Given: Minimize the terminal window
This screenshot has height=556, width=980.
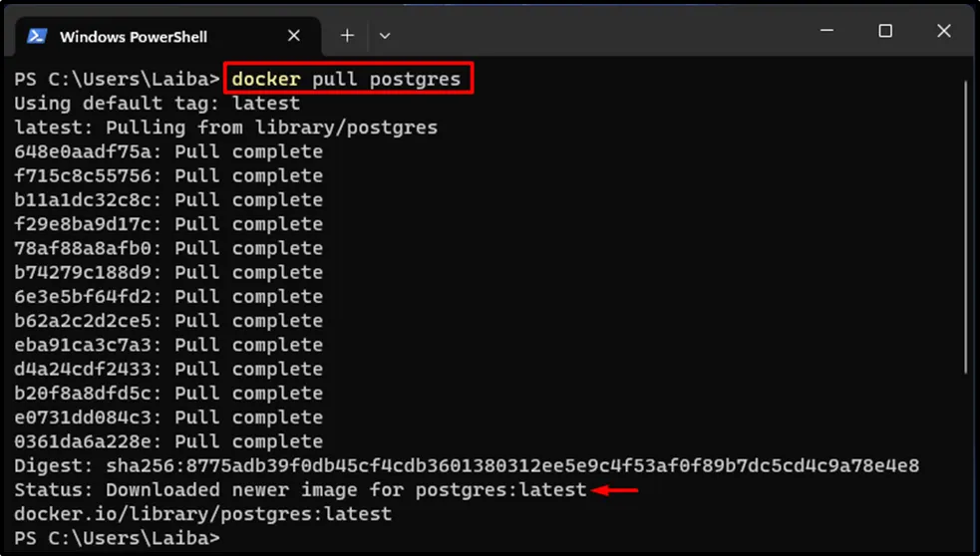Looking at the screenshot, I should 826,32.
